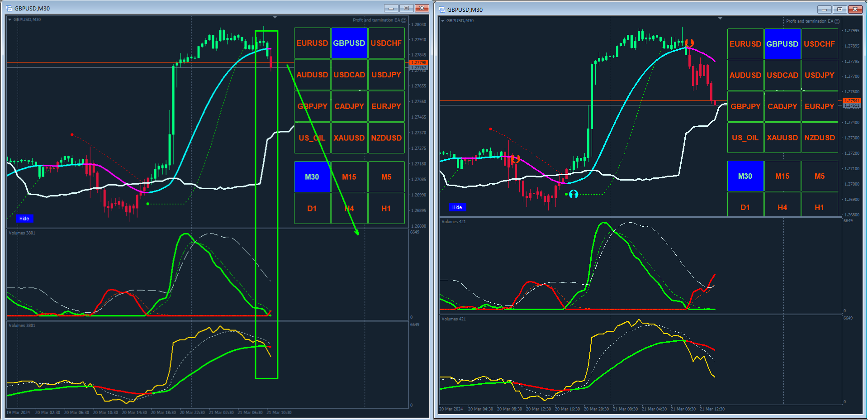Pick CADJPY in the left window's symbol grid
The width and height of the screenshot is (868, 420).
click(349, 106)
